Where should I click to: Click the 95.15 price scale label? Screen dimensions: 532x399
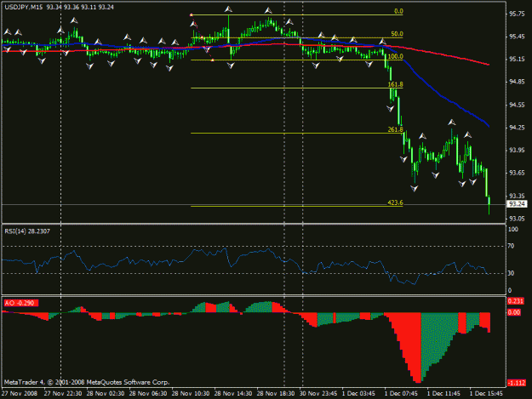pos(517,60)
